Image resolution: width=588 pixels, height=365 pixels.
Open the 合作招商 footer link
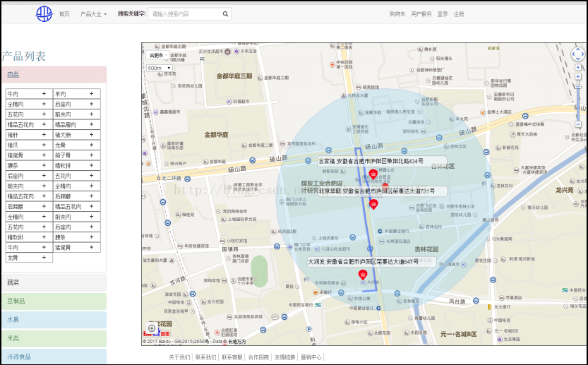click(258, 357)
